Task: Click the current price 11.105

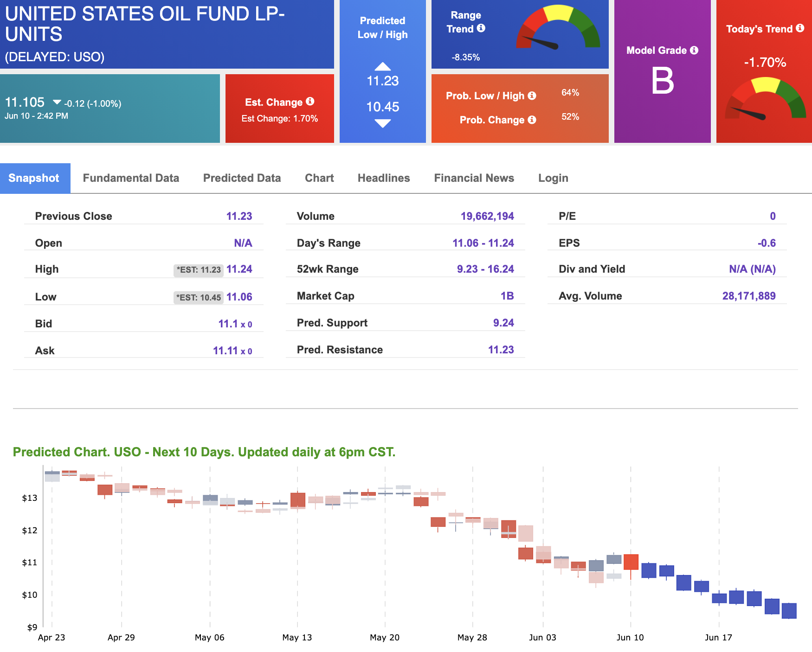Action: [x=25, y=102]
